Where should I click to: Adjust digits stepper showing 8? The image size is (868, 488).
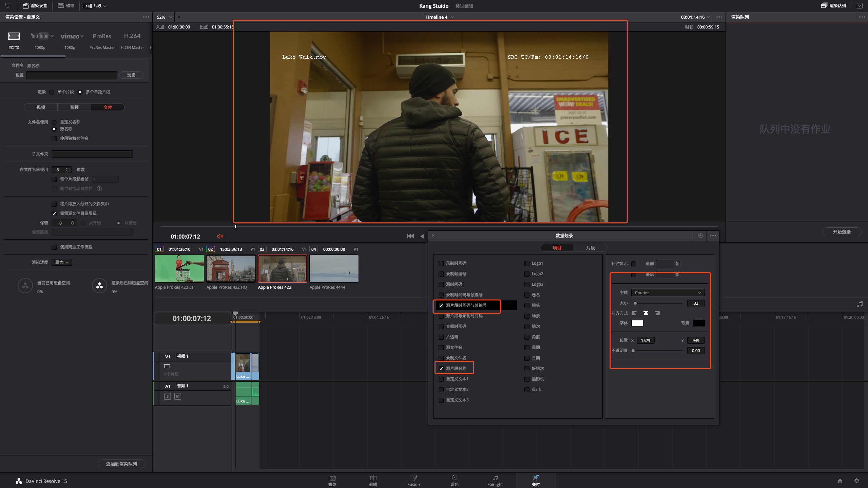click(67, 170)
